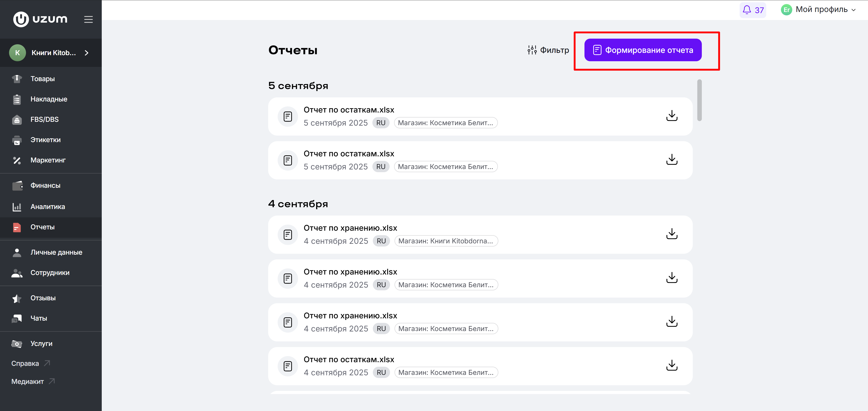Click the Этикетки printer icon

coord(17,140)
